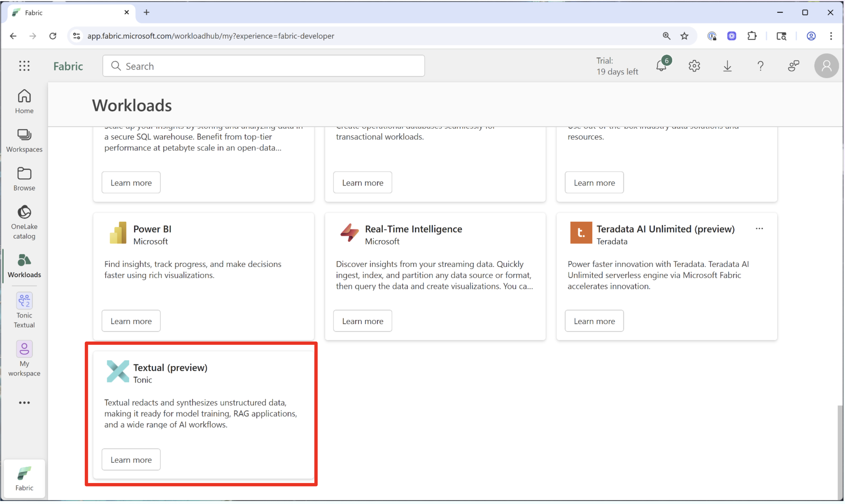The image size is (845, 504).
Task: Open notifications bell with badge 6
Action: pos(662,66)
